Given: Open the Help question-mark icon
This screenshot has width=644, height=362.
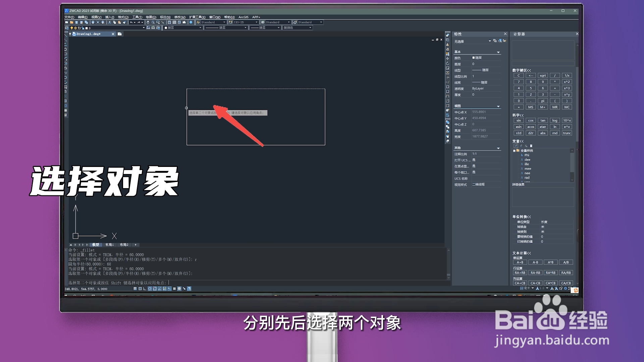Looking at the screenshot, I should point(191,22).
